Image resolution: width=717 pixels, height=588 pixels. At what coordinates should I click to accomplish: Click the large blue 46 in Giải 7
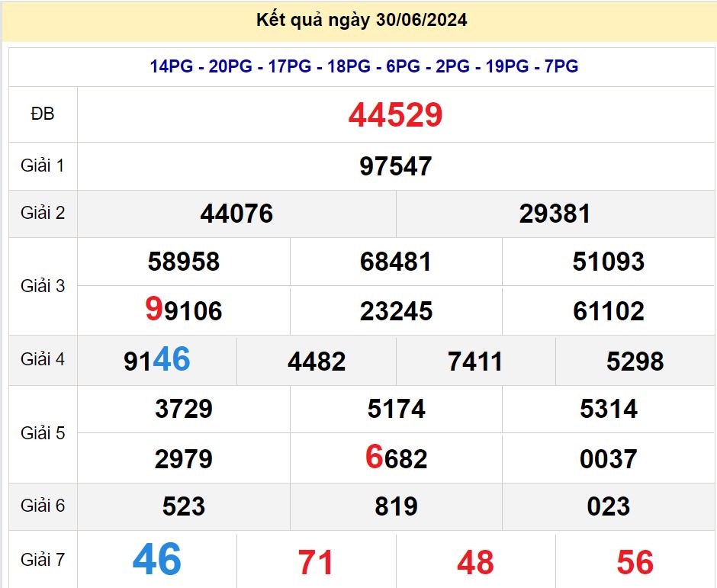coord(157,560)
